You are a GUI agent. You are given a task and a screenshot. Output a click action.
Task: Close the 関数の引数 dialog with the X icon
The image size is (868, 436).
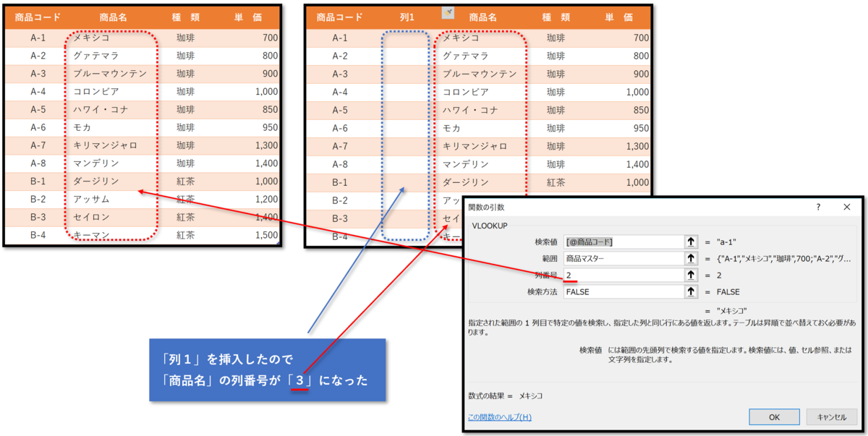[x=847, y=206]
